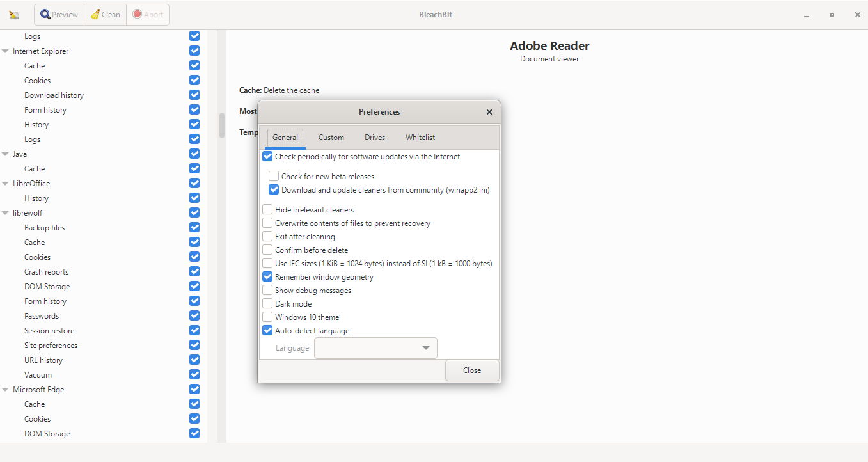Viewport: 868px width, 462px height.
Task: Maximize the BleachBit window
Action: 832,15
